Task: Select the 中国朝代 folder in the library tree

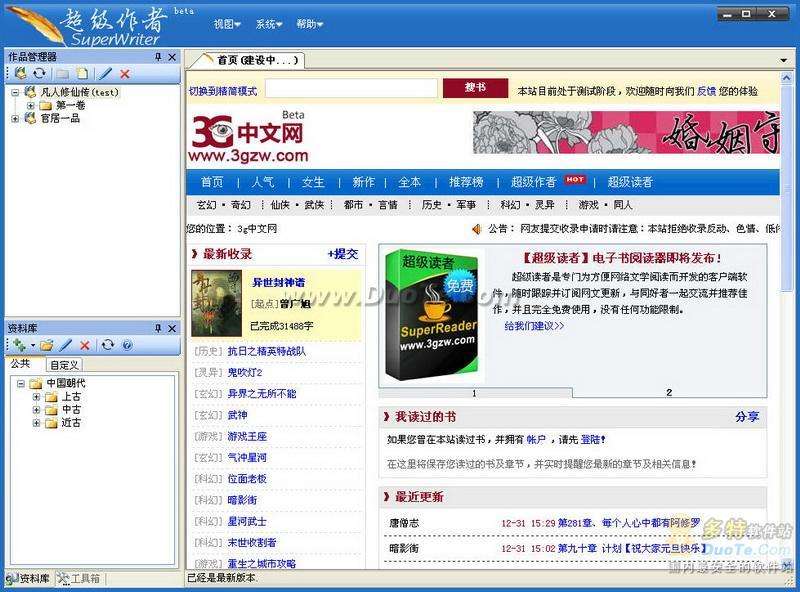Action: [x=66, y=383]
